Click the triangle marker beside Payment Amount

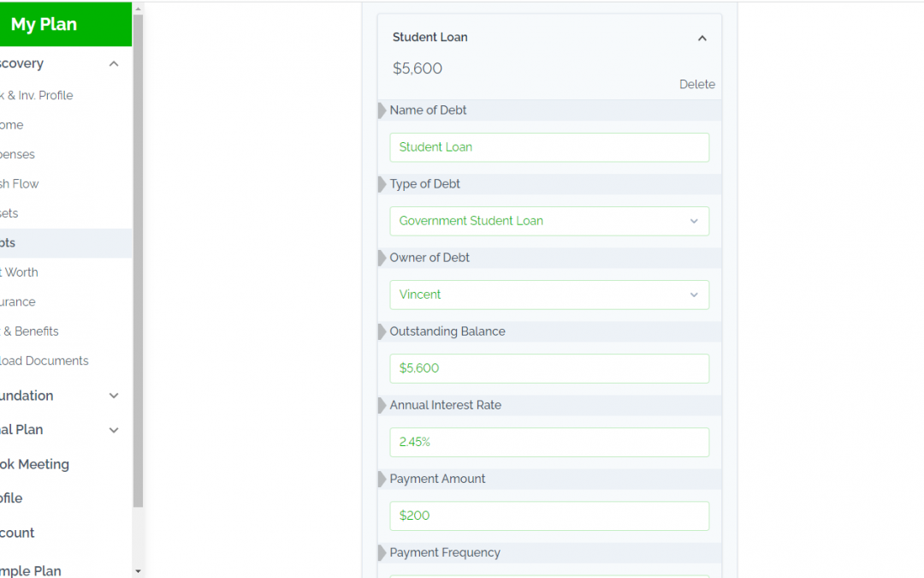382,479
